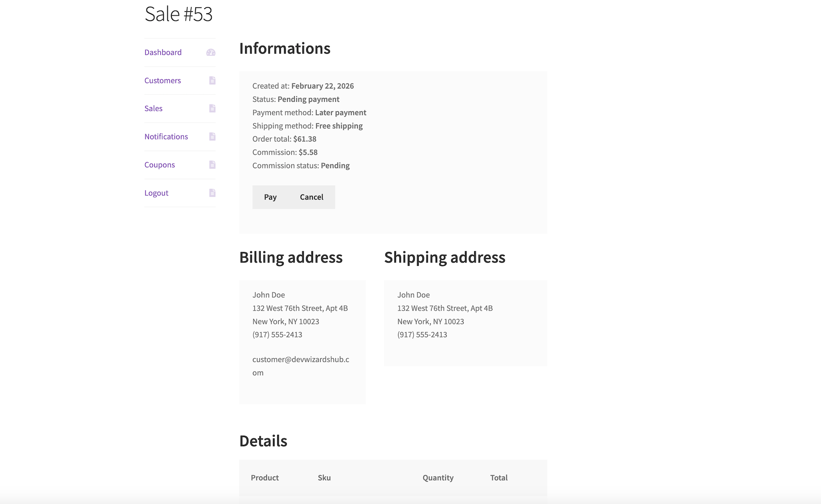
Task: Click New York, NY 10023 in shipping
Action: [431, 322]
